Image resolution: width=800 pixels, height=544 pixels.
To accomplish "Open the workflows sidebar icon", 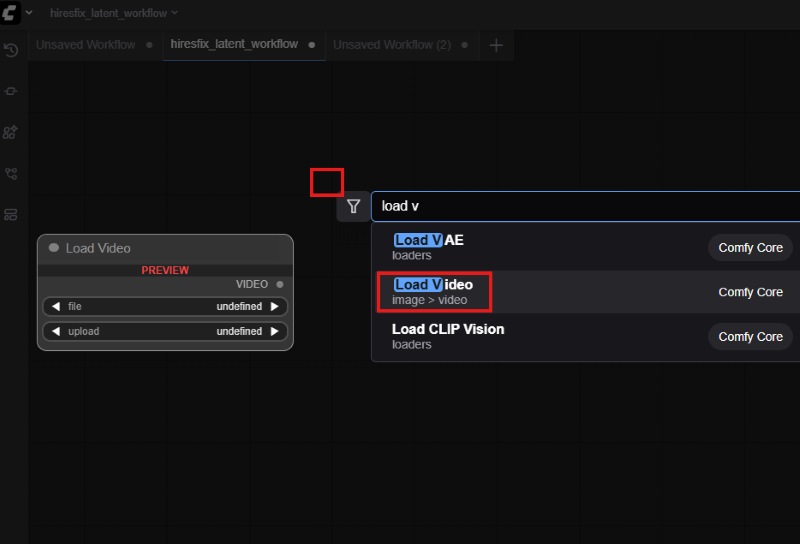I will point(11,173).
